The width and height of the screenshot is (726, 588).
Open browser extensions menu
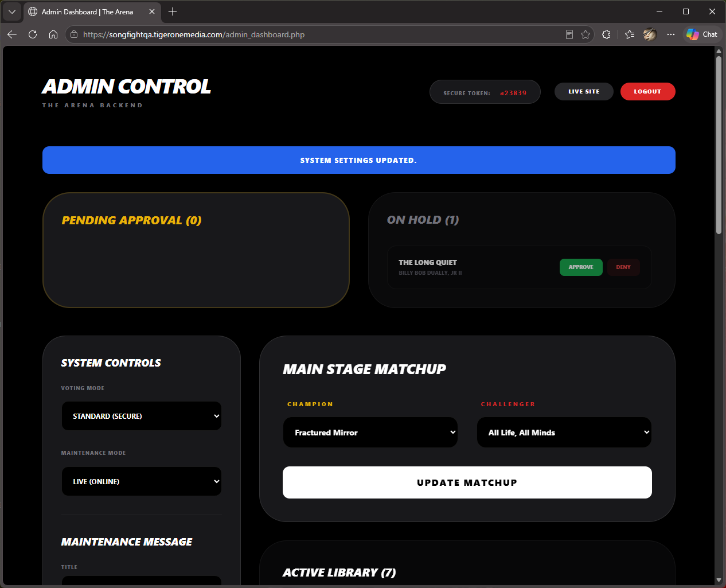point(607,34)
